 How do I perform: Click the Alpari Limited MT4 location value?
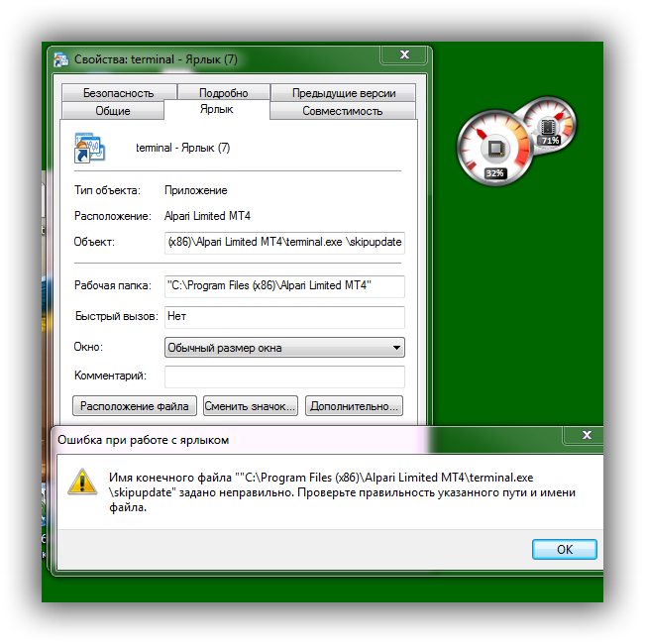[207, 216]
